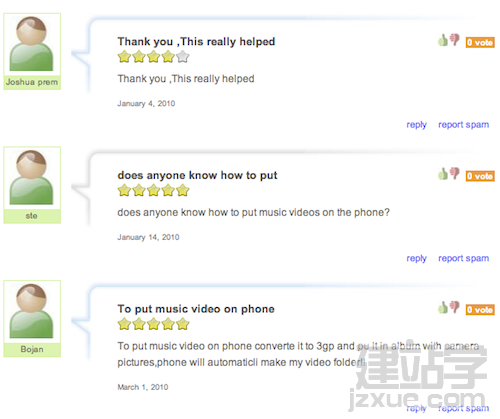Click the 'To put music video on phone' heading
This screenshot has width=500, height=419.
pyautogui.click(x=196, y=309)
